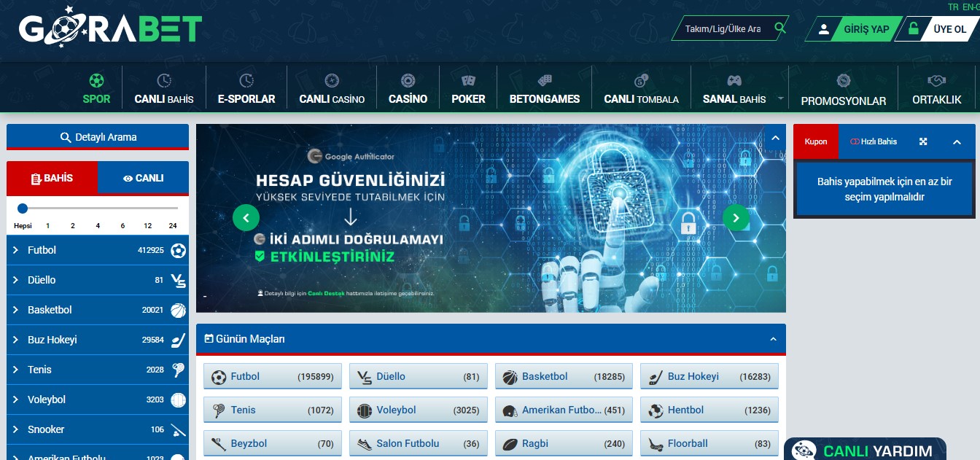The width and height of the screenshot is (980, 460).
Task: Click the Gorabet logo
Action: pyautogui.click(x=110, y=28)
